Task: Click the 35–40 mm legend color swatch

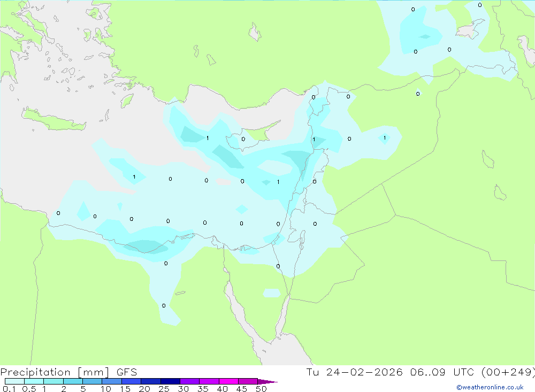Action: click(x=209, y=381)
